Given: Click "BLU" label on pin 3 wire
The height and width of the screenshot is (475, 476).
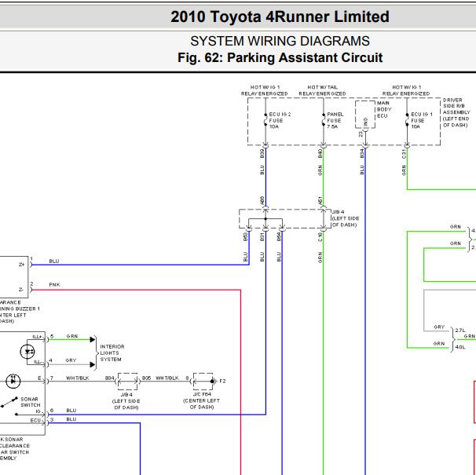Looking at the screenshot, I should click(71, 418).
